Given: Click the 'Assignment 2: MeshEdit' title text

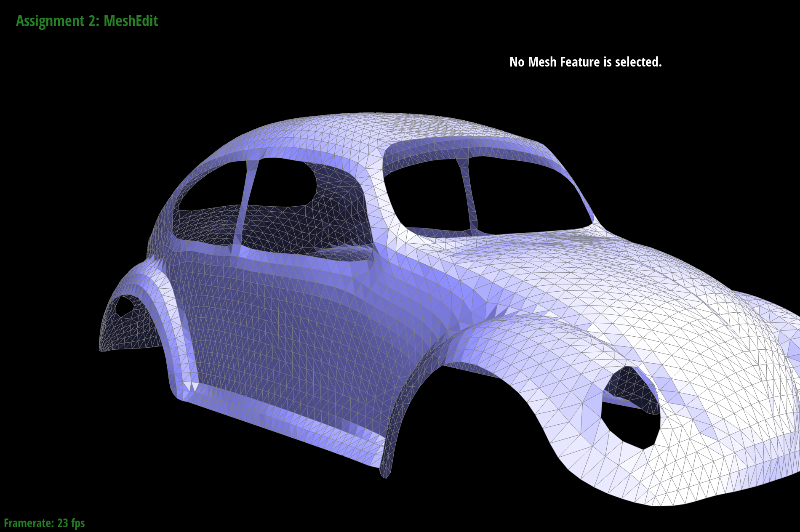Looking at the screenshot, I should pos(87,21).
